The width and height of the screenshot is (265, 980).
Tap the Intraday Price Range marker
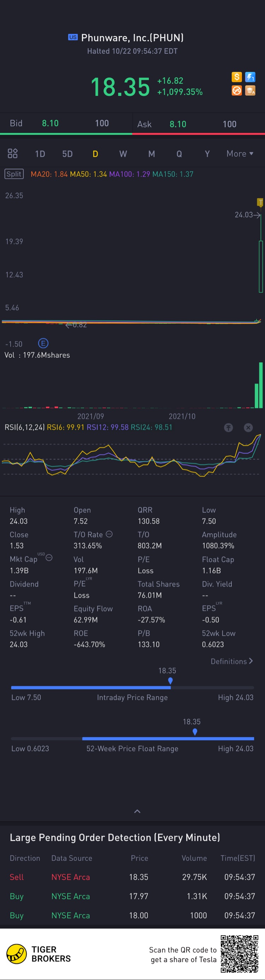tap(170, 680)
